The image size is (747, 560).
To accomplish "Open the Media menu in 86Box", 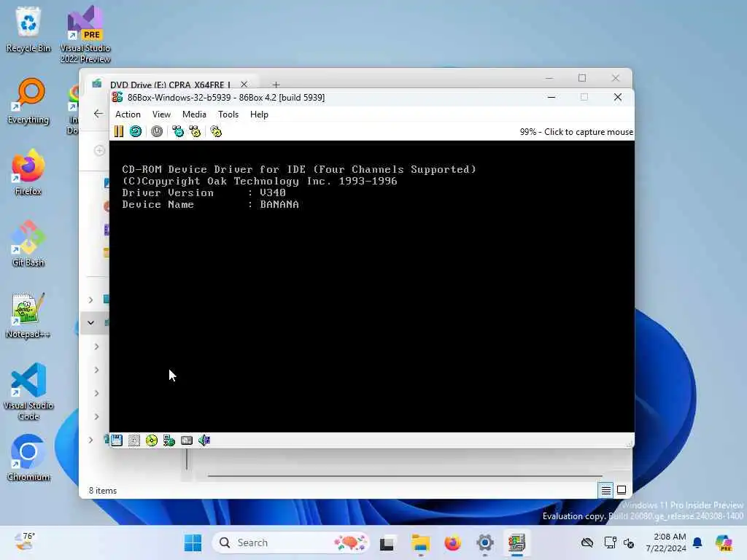I will click(x=194, y=114).
